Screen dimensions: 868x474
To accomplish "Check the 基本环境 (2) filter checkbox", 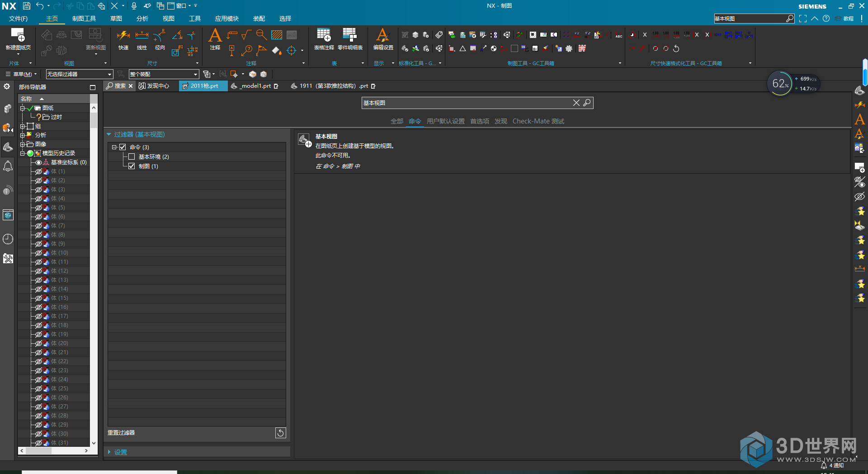I will point(132,156).
